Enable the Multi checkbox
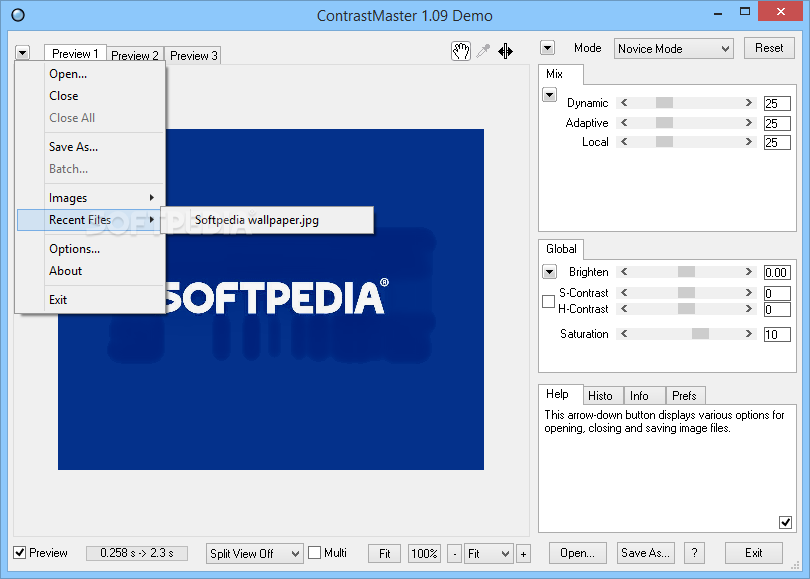The image size is (810, 579). tap(315, 553)
